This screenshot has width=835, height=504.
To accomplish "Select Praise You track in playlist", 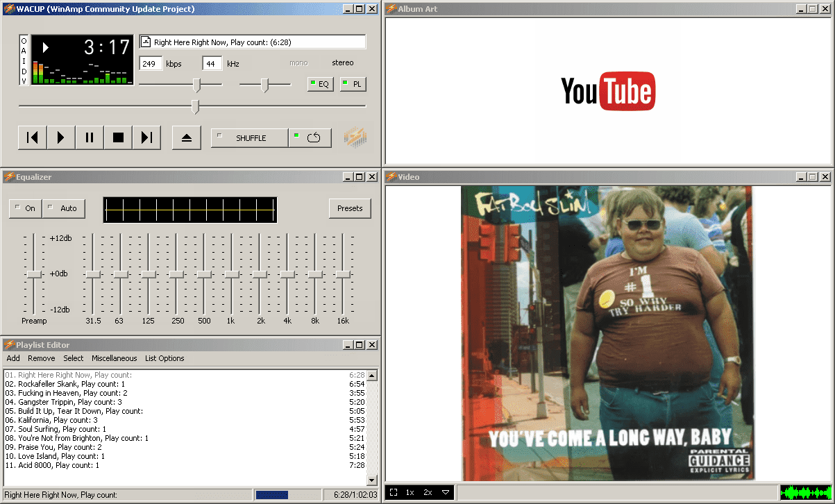I will pos(185,447).
